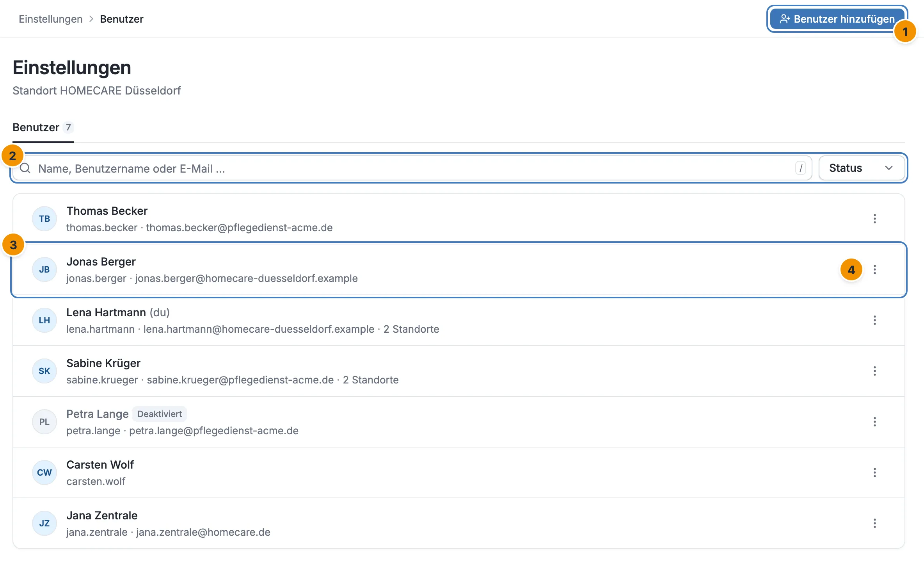Viewport: 924px width, 567px height.
Task: Click the LH avatar of Lena Hartmann
Action: (44, 320)
